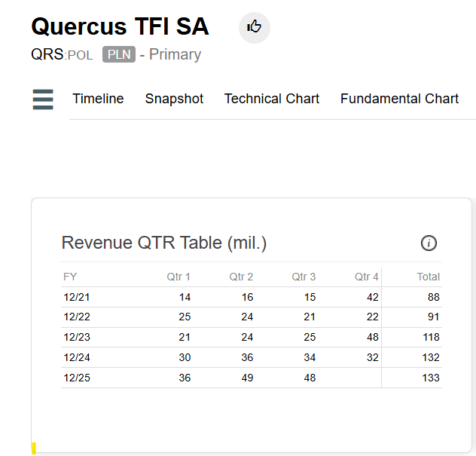The width and height of the screenshot is (476, 456).
Task: Click the 12/25 total value 133
Action: (431, 378)
